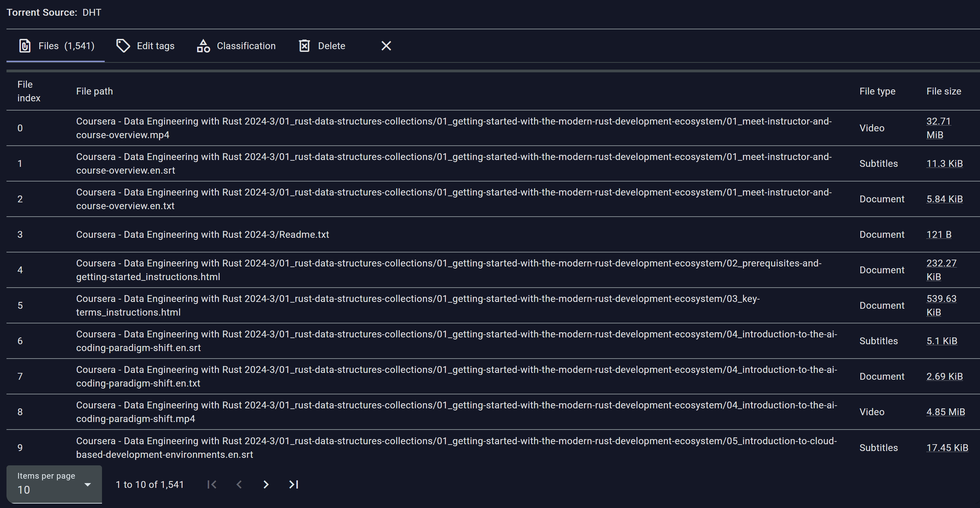The height and width of the screenshot is (508, 980).
Task: Click the Edit tags label icon
Action: (123, 46)
